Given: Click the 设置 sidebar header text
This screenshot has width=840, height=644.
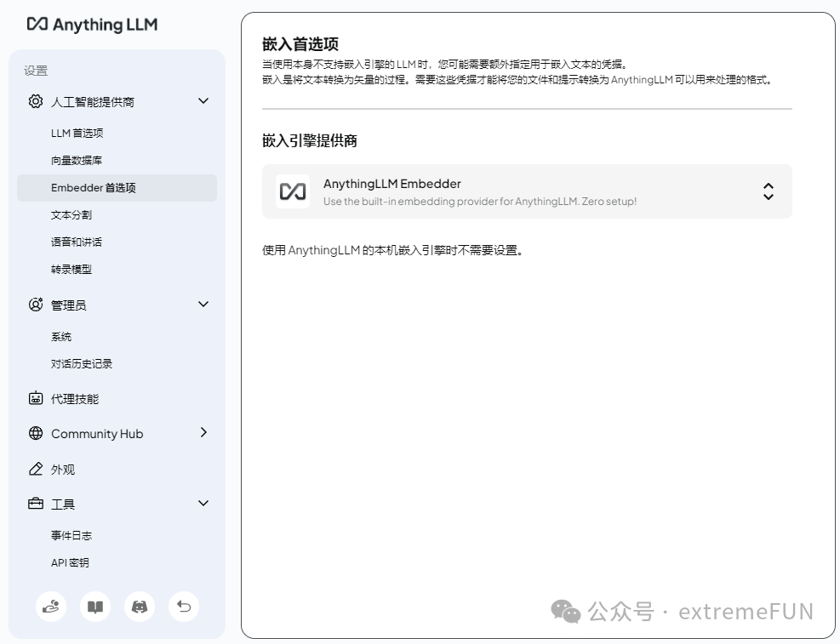Looking at the screenshot, I should click(36, 71).
